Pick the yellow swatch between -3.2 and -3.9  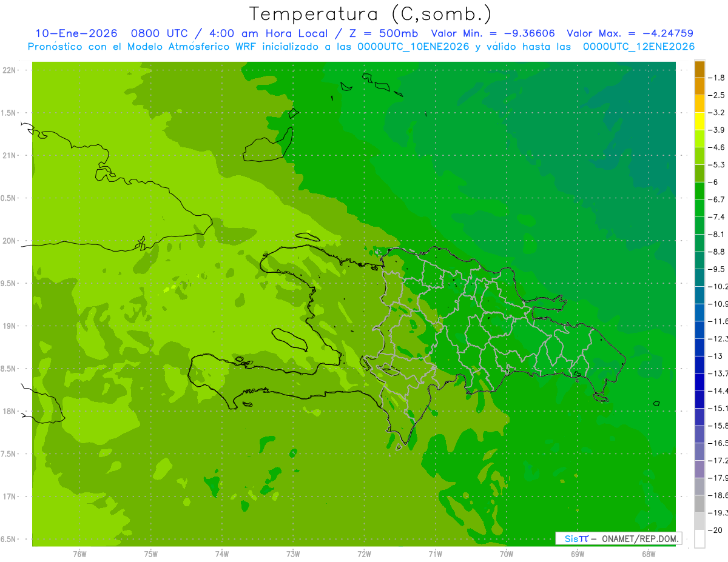tap(699, 121)
